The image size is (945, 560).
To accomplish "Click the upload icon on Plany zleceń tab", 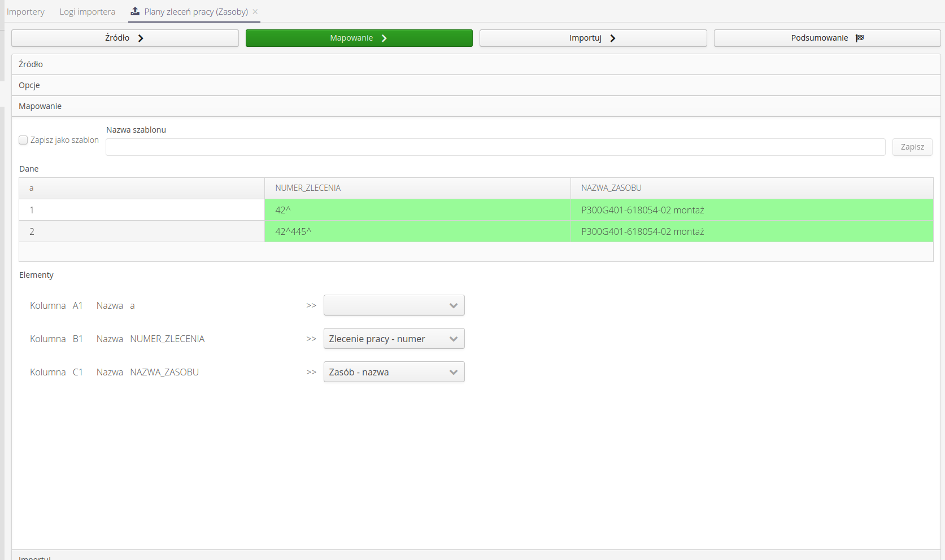I will (x=135, y=11).
